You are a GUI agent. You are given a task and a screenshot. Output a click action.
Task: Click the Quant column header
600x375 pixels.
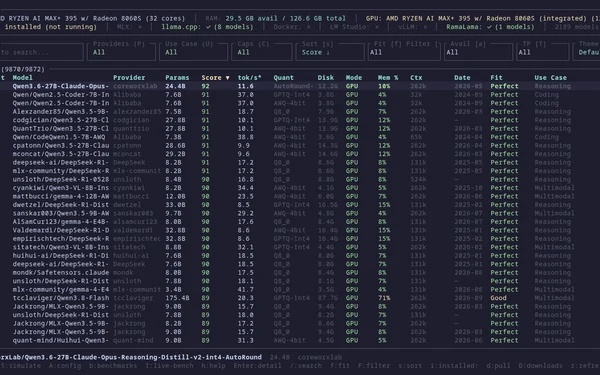(x=284, y=78)
